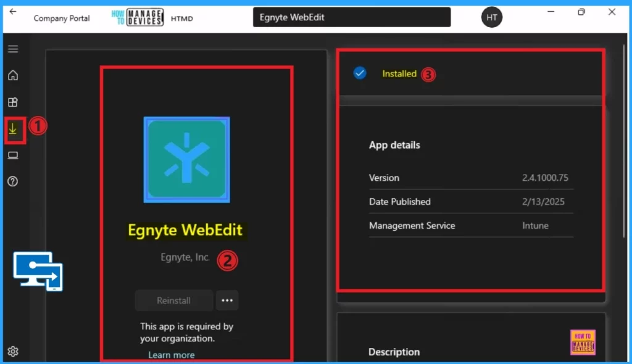Click the Egnyte WebEdit app icon
Screen dimensions: 632x364
point(186,160)
